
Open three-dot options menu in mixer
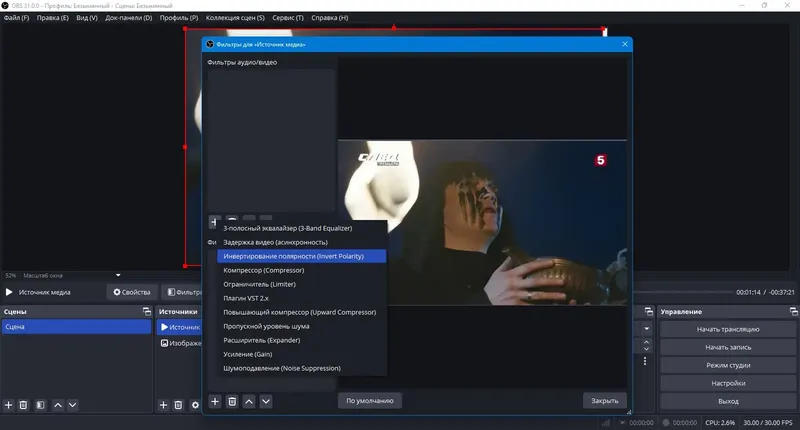tap(645, 361)
